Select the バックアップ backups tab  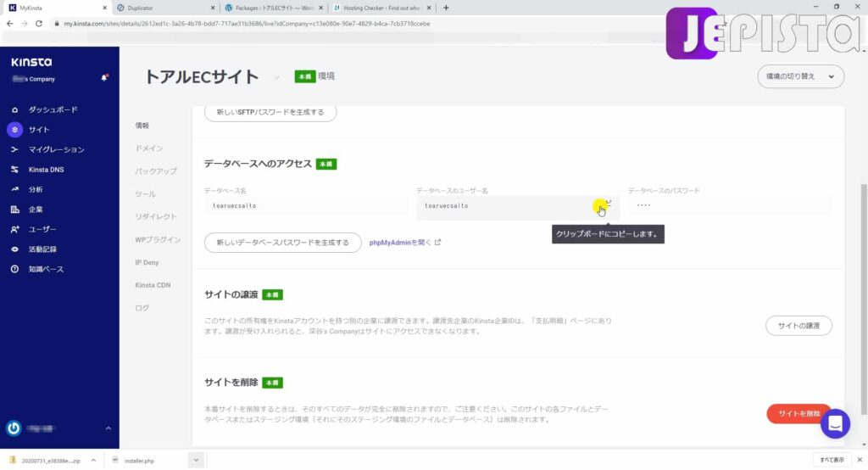(156, 171)
